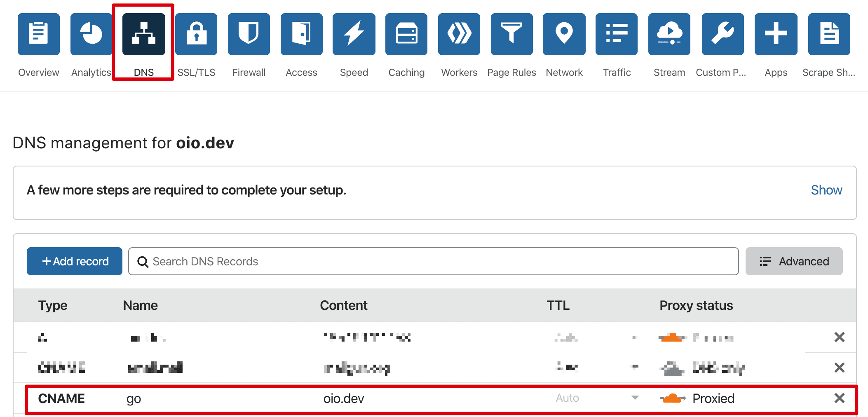The image size is (868, 417).
Task: Open the Advanced options button
Action: [794, 261]
